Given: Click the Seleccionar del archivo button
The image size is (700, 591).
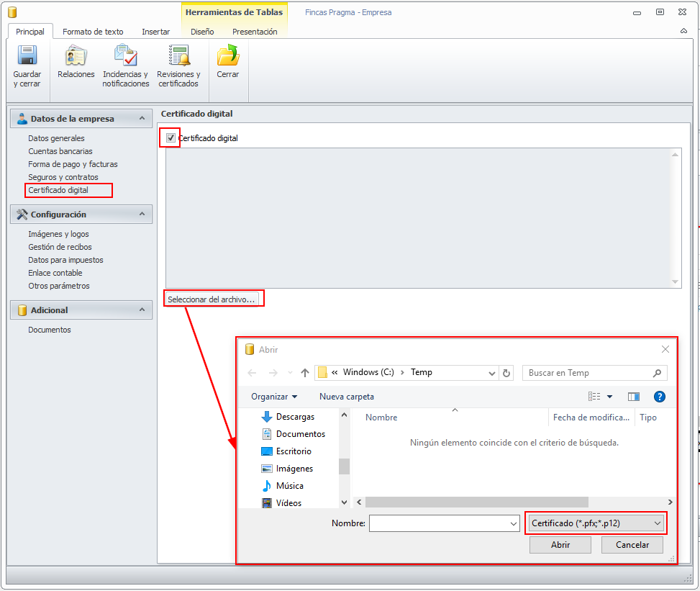Looking at the screenshot, I should (x=212, y=299).
